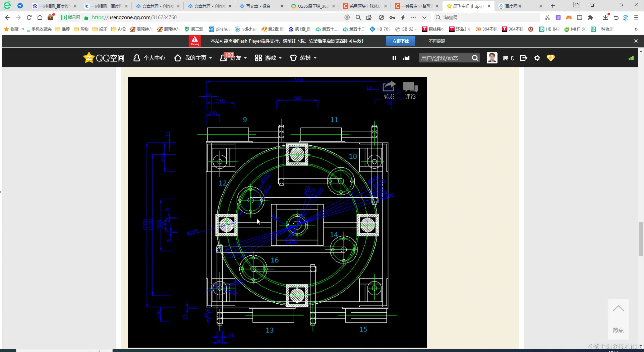This screenshot has width=644, height=352.
Task: Click the compass icon in address bar
Action: [x=381, y=17]
